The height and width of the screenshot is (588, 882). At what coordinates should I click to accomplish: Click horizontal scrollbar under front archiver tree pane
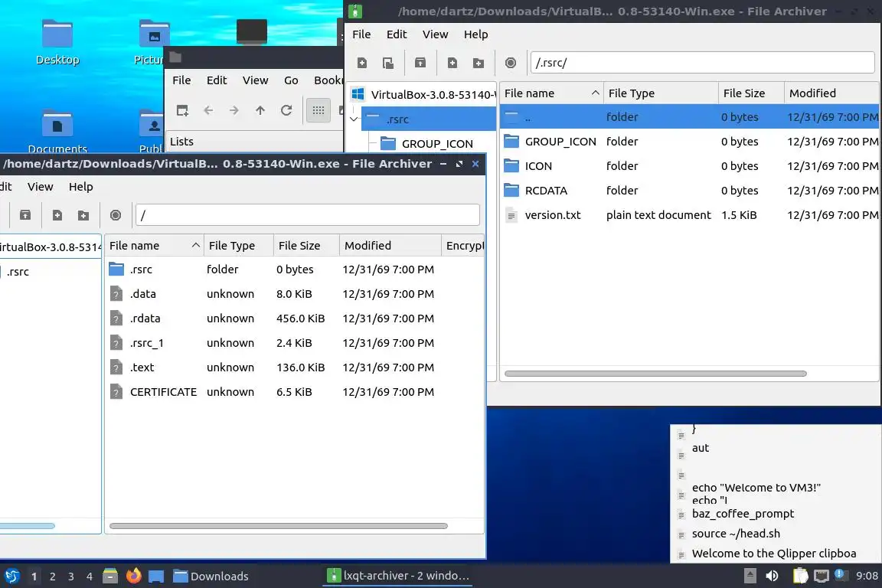(27, 526)
